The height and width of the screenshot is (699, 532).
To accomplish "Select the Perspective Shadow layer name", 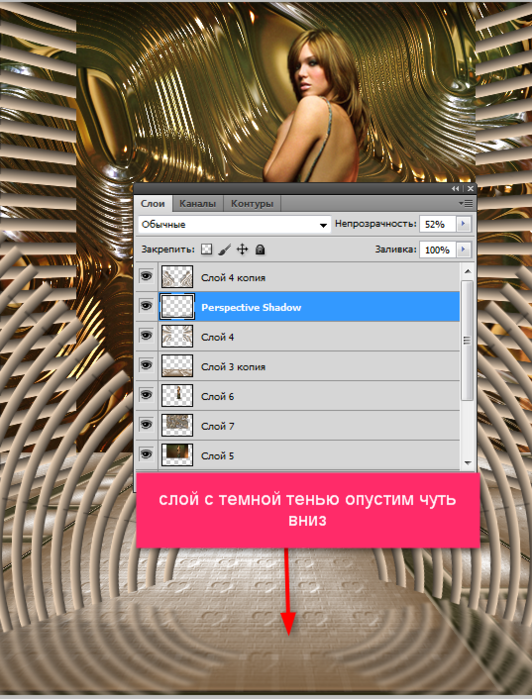I will click(251, 308).
